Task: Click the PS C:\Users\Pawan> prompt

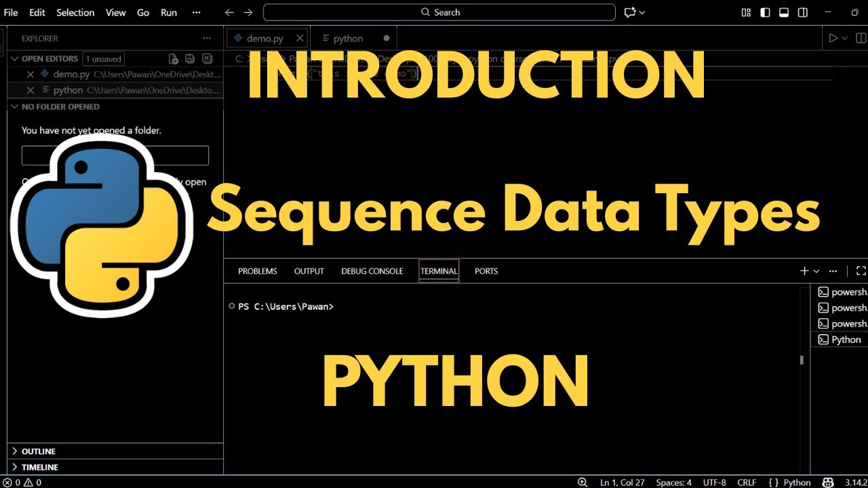Action: 285,306
